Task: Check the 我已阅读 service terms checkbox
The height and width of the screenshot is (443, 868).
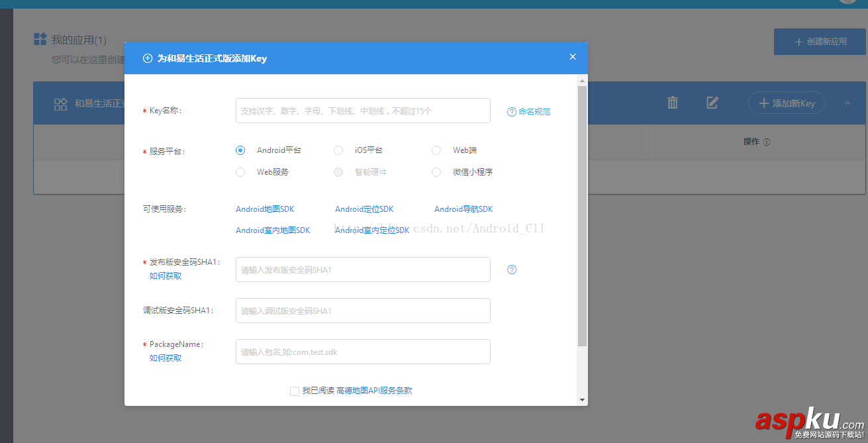Action: pyautogui.click(x=294, y=391)
